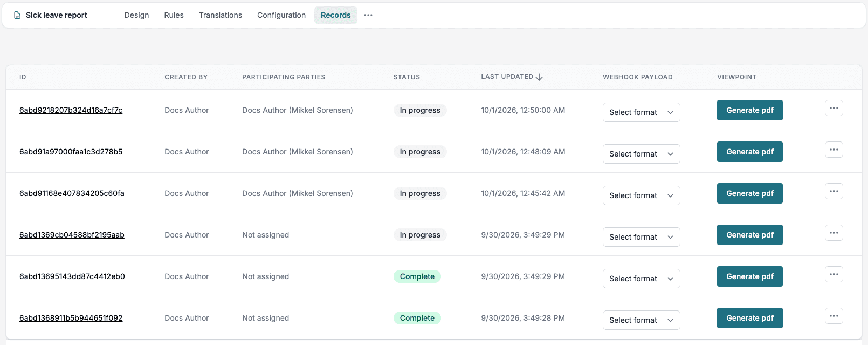Open record link 6abd1368911b5b944651f092
The height and width of the screenshot is (345, 868).
pyautogui.click(x=71, y=318)
